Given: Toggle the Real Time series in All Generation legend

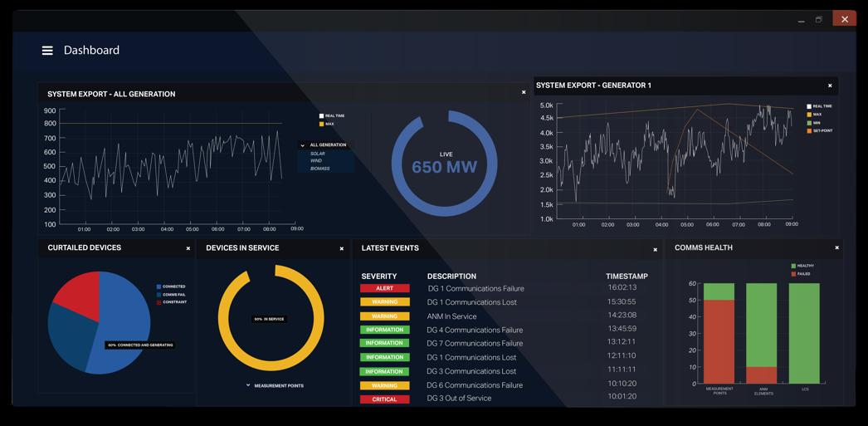Looking at the screenshot, I should pos(332,115).
